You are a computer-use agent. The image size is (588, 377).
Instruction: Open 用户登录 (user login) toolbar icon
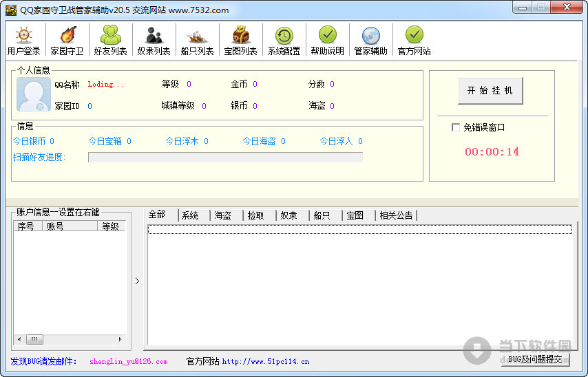click(x=23, y=41)
